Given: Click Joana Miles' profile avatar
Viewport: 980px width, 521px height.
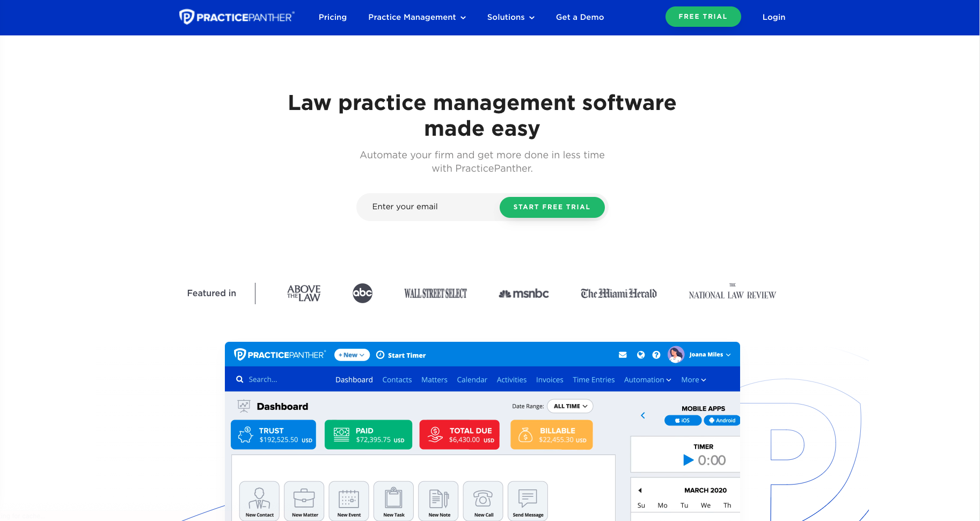Looking at the screenshot, I should [676, 355].
